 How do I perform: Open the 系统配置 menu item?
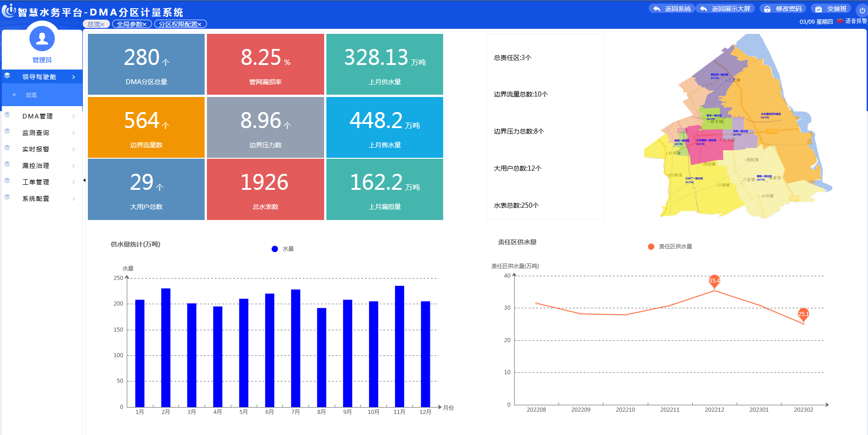point(36,199)
